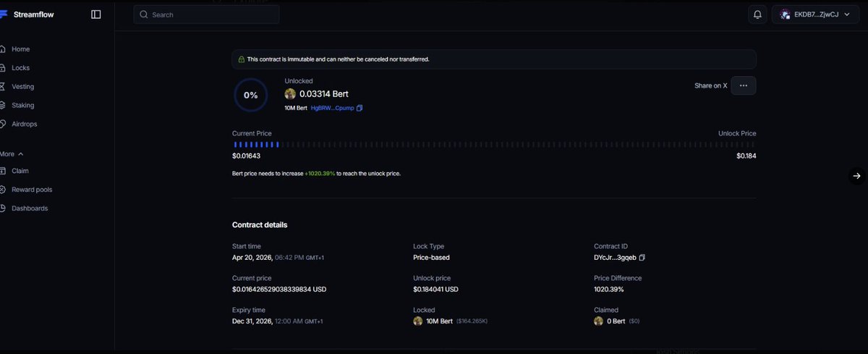Image resolution: width=868 pixels, height=354 pixels.
Task: Click the Bert token avatar beside 0.03314
Action: tap(290, 94)
